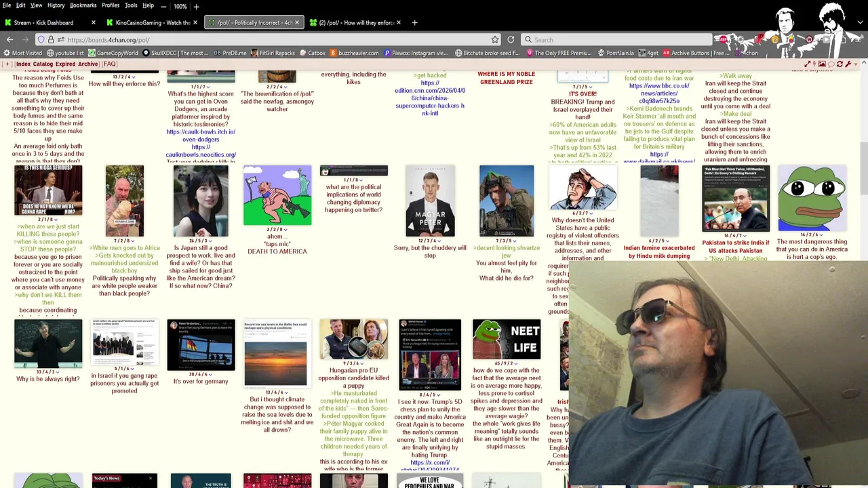Open 4chan X settings wrench icon
Image resolution: width=868 pixels, height=488 pixels.
coord(848,64)
